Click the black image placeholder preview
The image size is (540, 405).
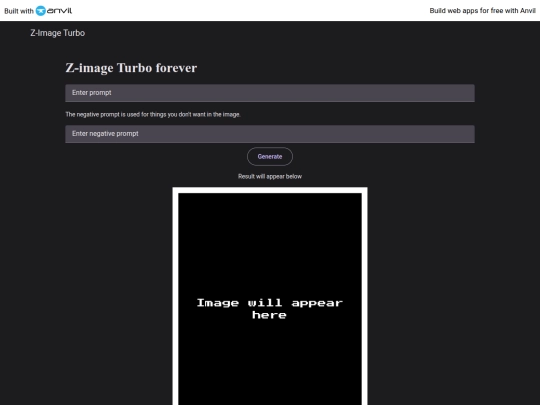tap(270, 299)
